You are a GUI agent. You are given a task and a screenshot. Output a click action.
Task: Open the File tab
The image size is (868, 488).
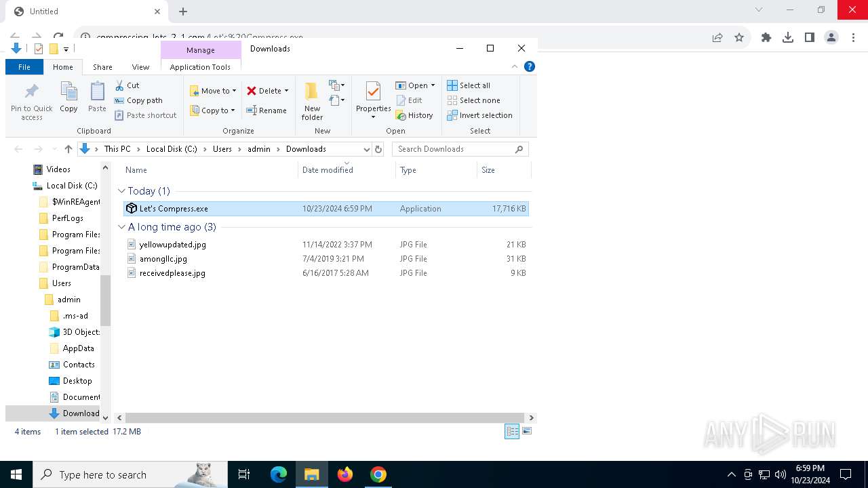tap(24, 67)
